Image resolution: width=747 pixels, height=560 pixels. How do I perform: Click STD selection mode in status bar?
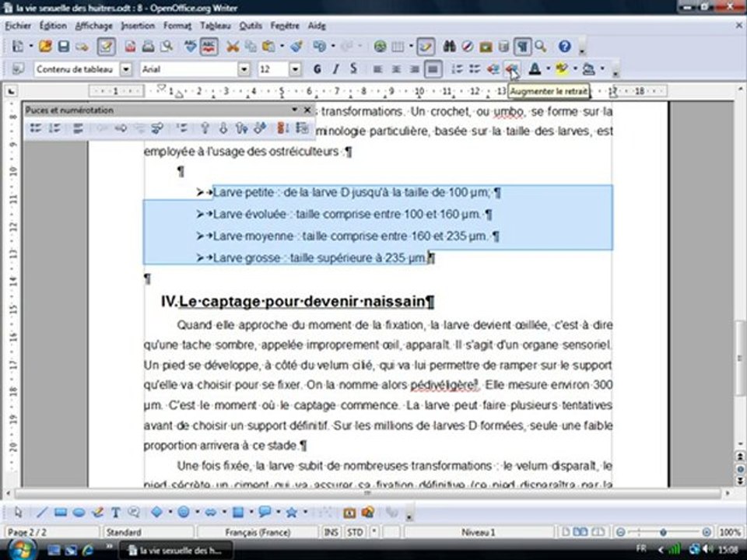click(x=355, y=532)
